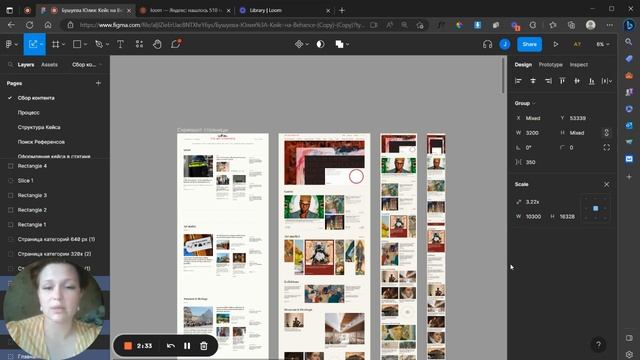
Task: Open Pen tool dropdown arrow
Action: 107,44
